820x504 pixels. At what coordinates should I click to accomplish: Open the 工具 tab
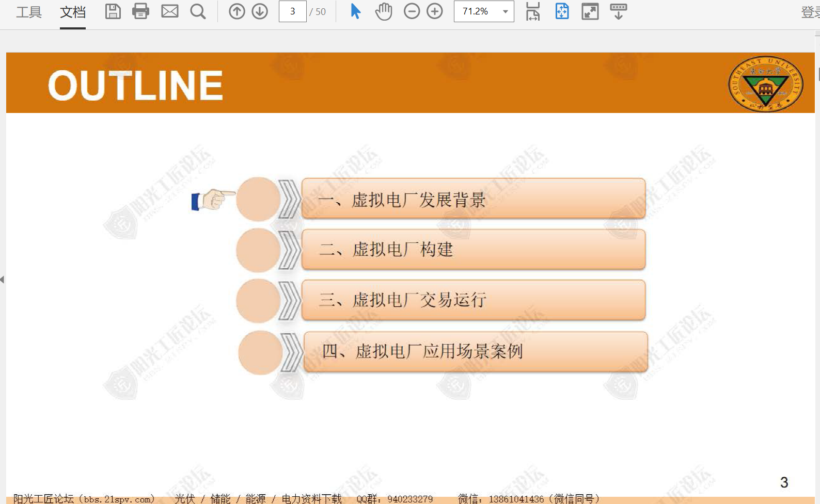(28, 12)
